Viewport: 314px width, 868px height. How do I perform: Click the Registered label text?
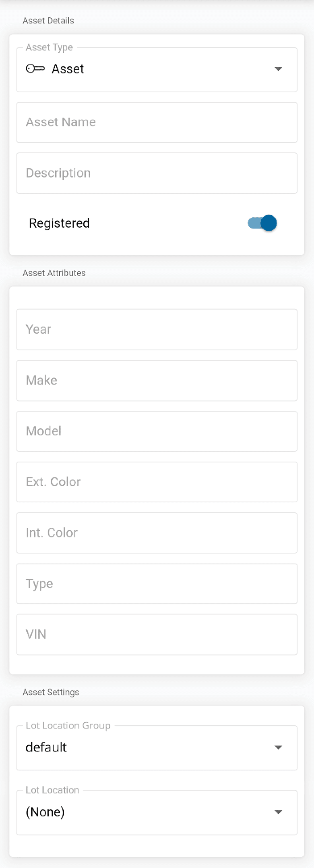point(59,223)
